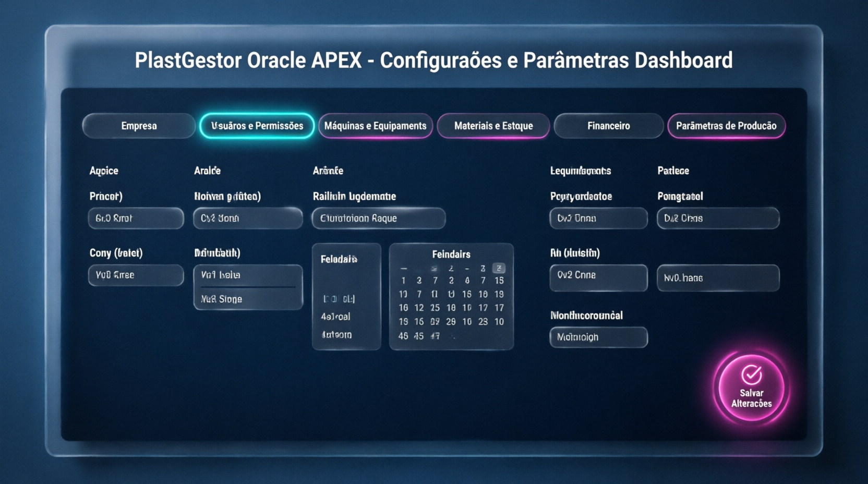Image resolution: width=868 pixels, height=484 pixels.
Task: Select the Máquinas e Equipaments tab
Action: [x=375, y=126]
